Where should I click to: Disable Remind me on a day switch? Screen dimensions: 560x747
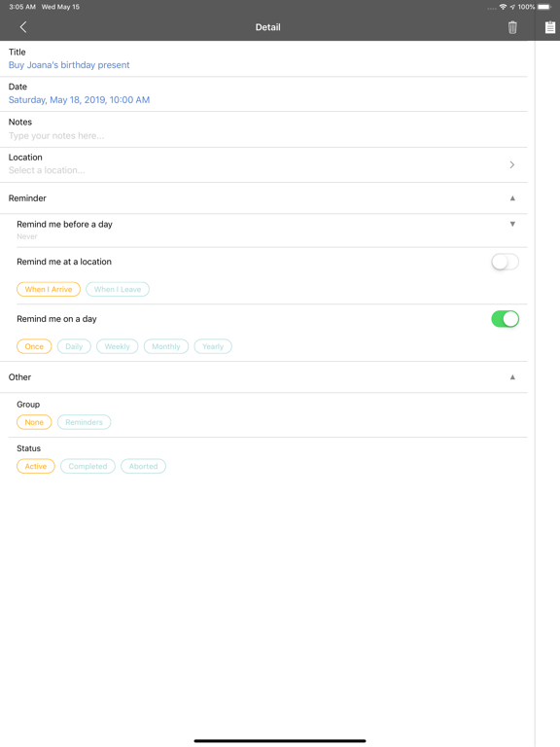(x=506, y=319)
